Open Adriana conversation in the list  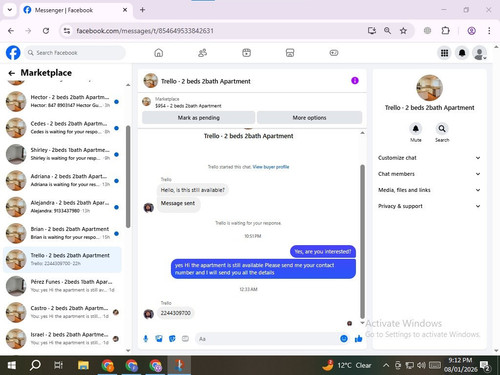pyautogui.click(x=62, y=180)
